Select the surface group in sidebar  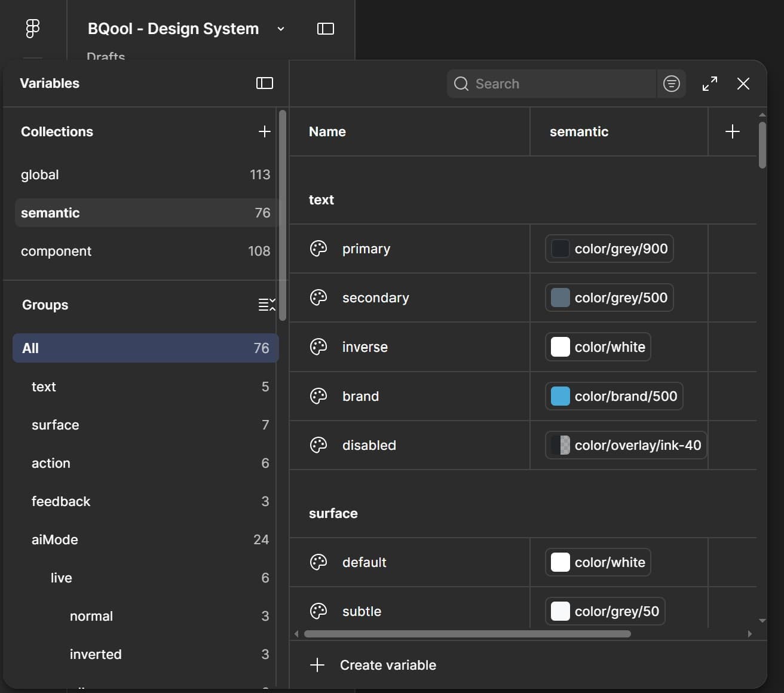(146, 425)
